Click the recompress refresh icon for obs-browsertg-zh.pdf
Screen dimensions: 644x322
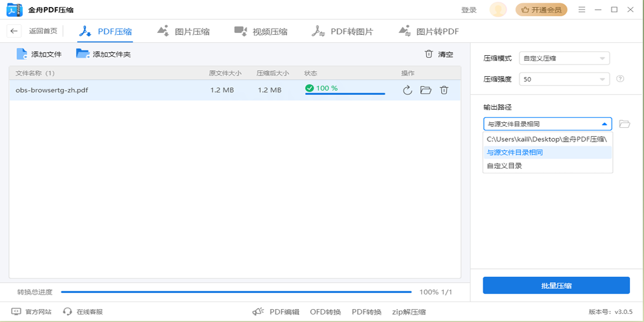click(x=407, y=90)
